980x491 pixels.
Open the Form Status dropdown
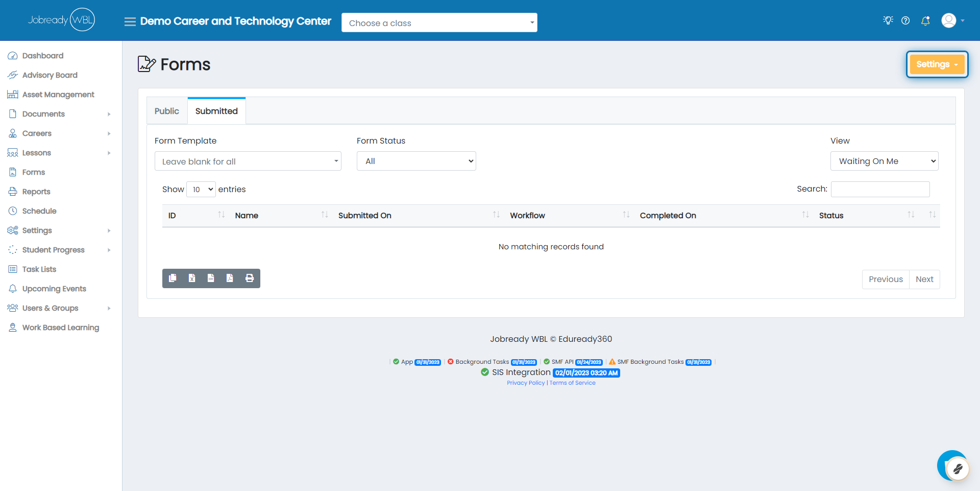point(416,161)
